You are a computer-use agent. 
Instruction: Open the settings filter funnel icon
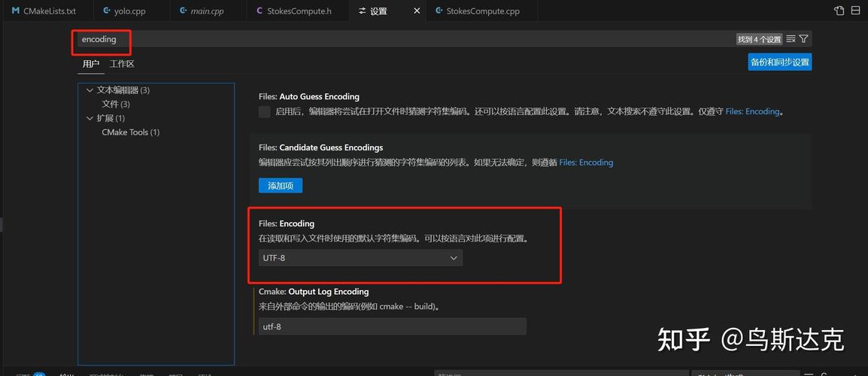click(804, 39)
